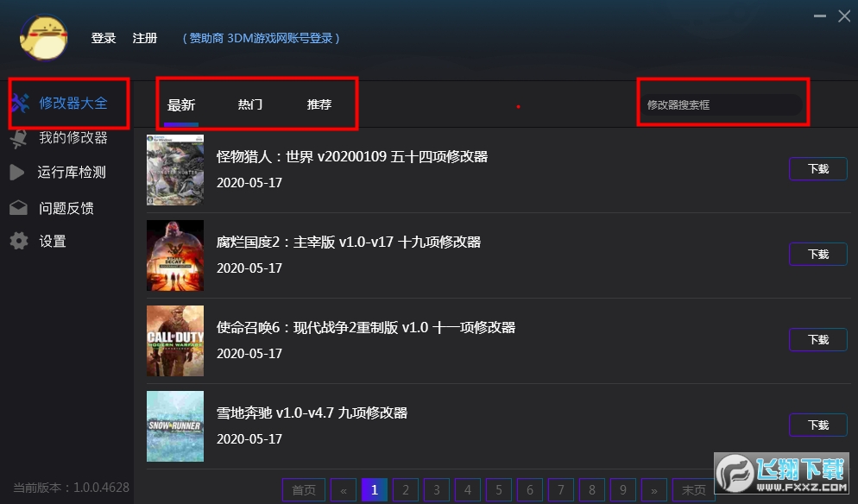The width and height of the screenshot is (858, 504).
Task: Select the Call of Duty cover thumbnail
Action: (x=175, y=340)
